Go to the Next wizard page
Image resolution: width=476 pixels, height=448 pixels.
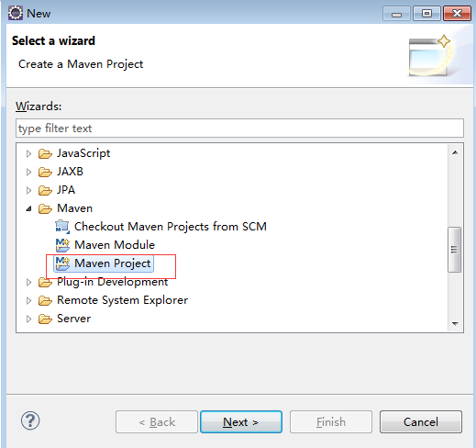coord(241,422)
